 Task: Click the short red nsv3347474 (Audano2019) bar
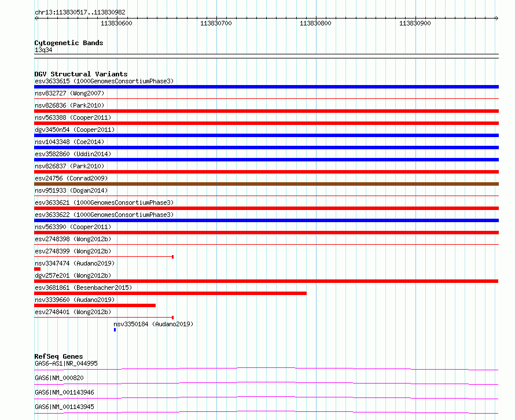pyautogui.click(x=38, y=269)
